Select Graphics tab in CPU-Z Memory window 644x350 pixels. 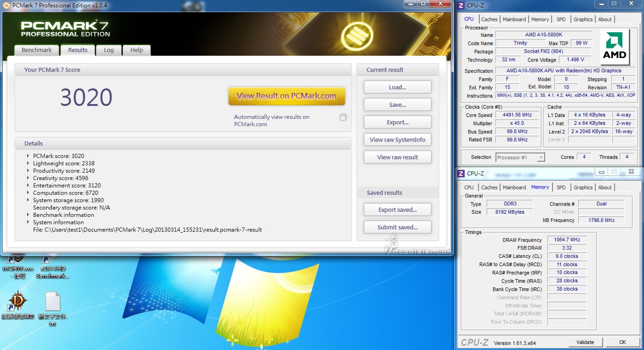point(583,187)
